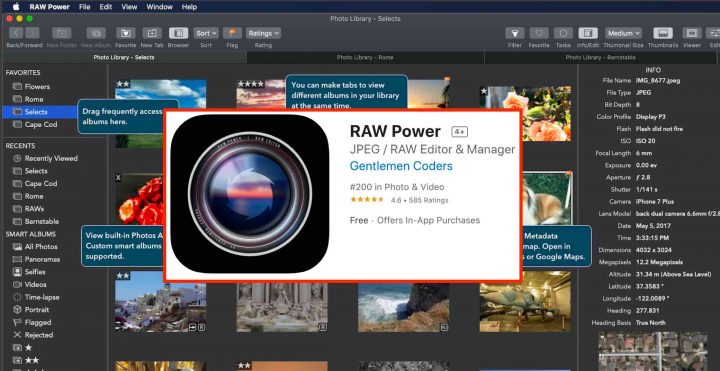Image resolution: width=720 pixels, height=371 pixels.
Task: Open the Help menu
Action: coord(189,7)
